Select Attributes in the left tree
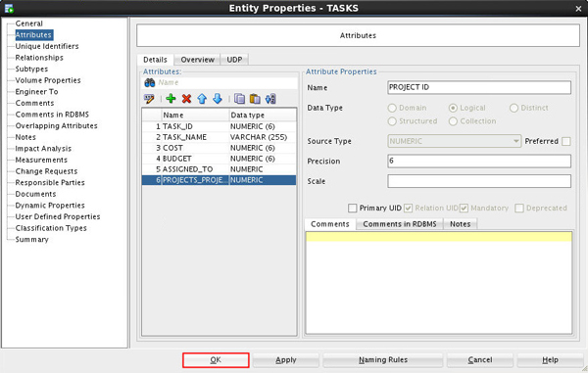 click(33, 35)
